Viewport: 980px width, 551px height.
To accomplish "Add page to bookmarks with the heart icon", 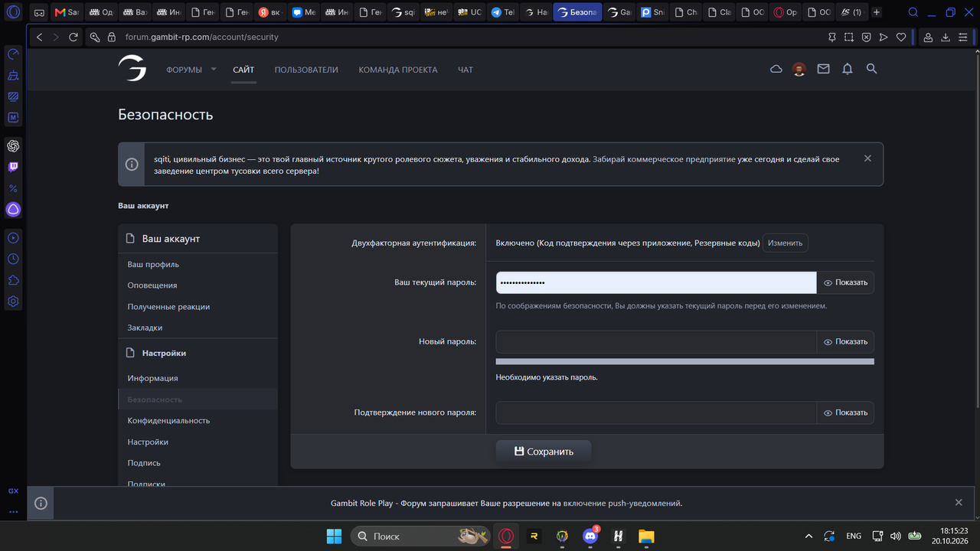I will (901, 37).
